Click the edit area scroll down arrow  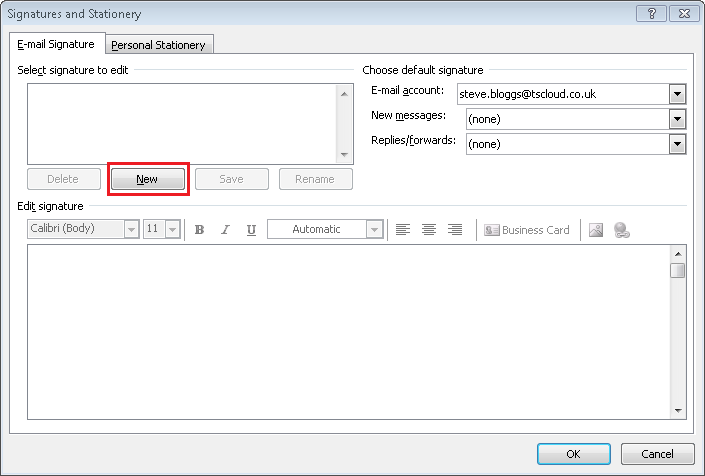(x=678, y=410)
